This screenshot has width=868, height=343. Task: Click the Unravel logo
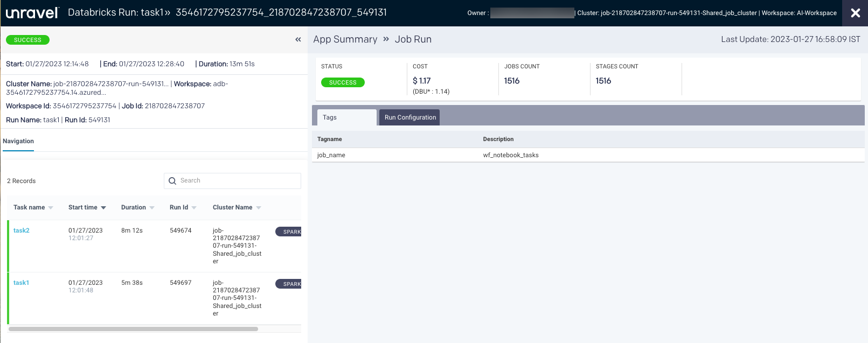pyautogui.click(x=32, y=13)
